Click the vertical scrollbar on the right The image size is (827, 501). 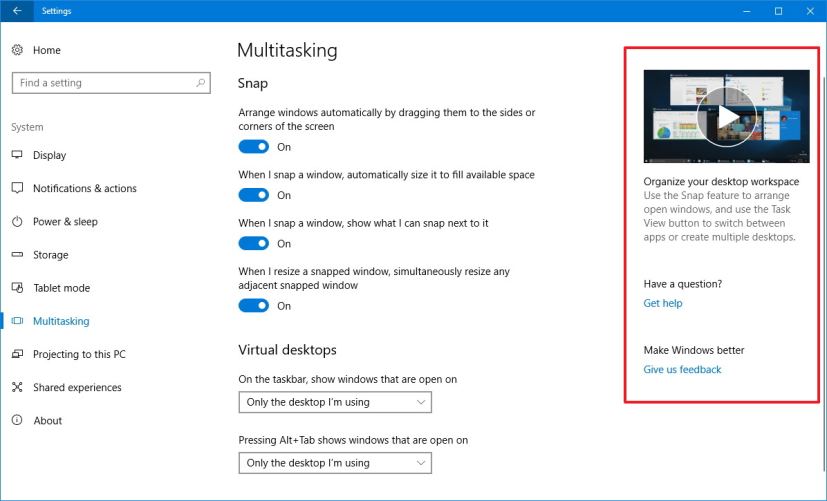click(x=824, y=274)
